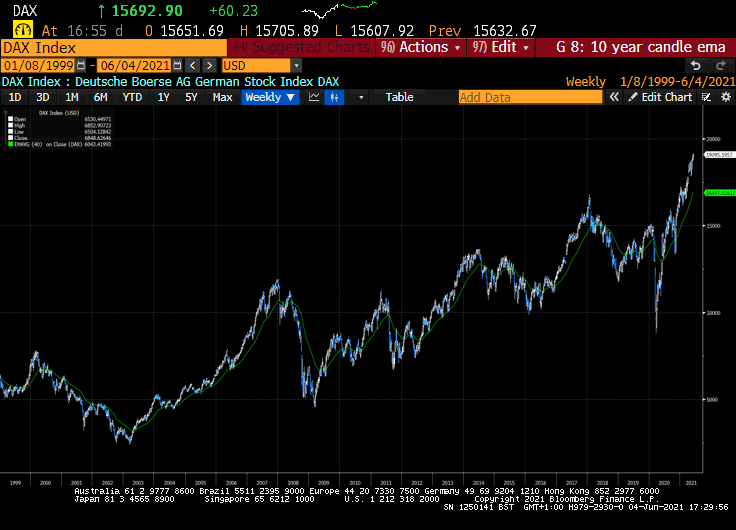Toggle the Low series checkbox in legend
Screen dimensions: 736x530
10,132
